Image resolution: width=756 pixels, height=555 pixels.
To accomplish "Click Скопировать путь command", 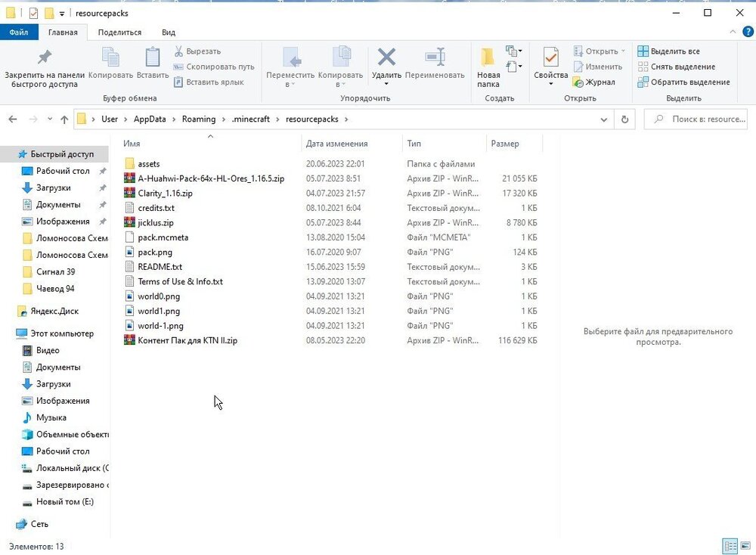I will click(x=214, y=67).
